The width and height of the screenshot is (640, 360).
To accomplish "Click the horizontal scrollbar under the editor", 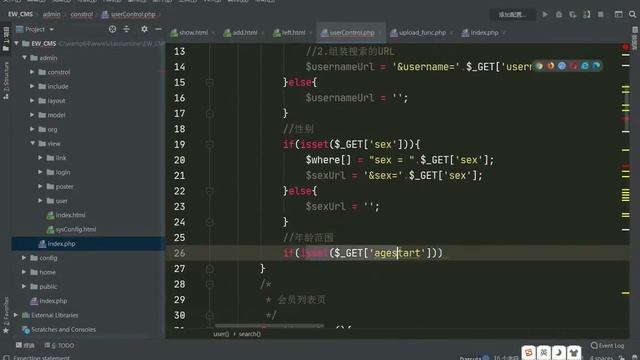I will tap(269, 326).
